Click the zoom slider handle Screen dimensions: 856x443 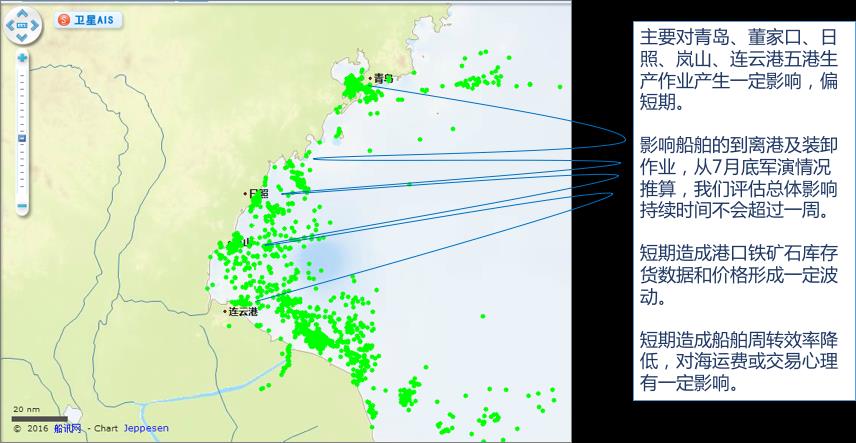tap(22, 138)
